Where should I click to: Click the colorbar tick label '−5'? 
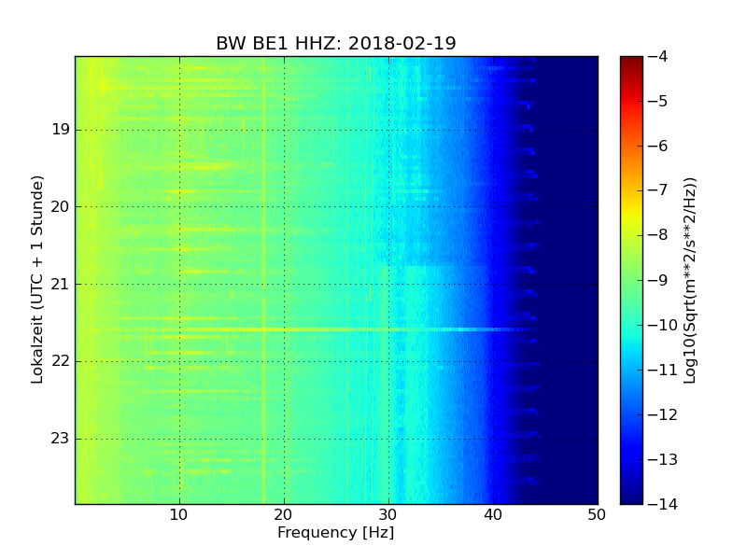point(658,101)
